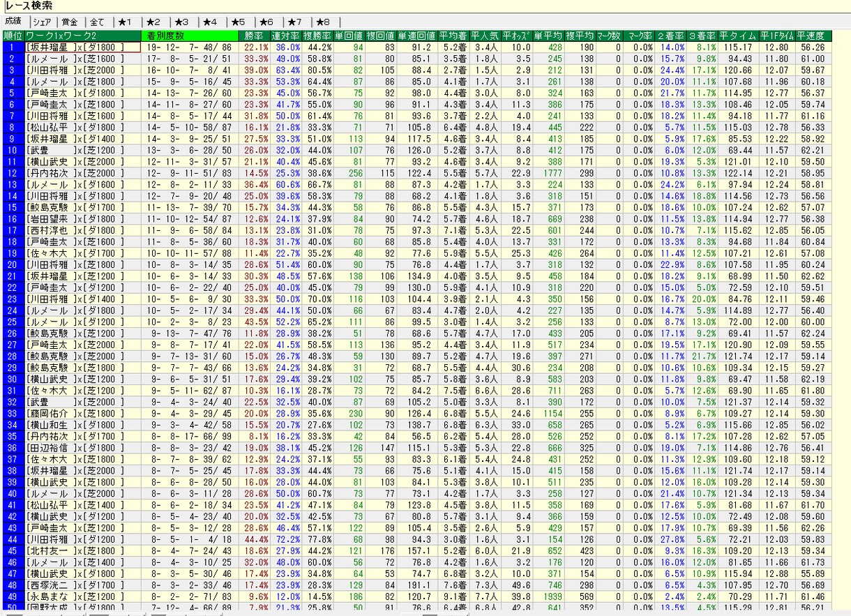Screen dimensions: 851x616
Task: Select the [西村淳也]x[ダ1800] row entry
Action: pos(83,230)
